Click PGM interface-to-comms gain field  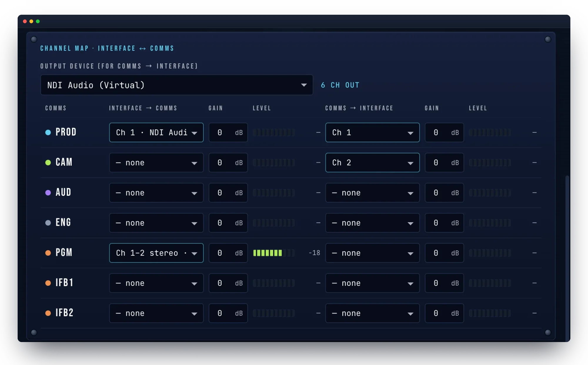pos(228,253)
